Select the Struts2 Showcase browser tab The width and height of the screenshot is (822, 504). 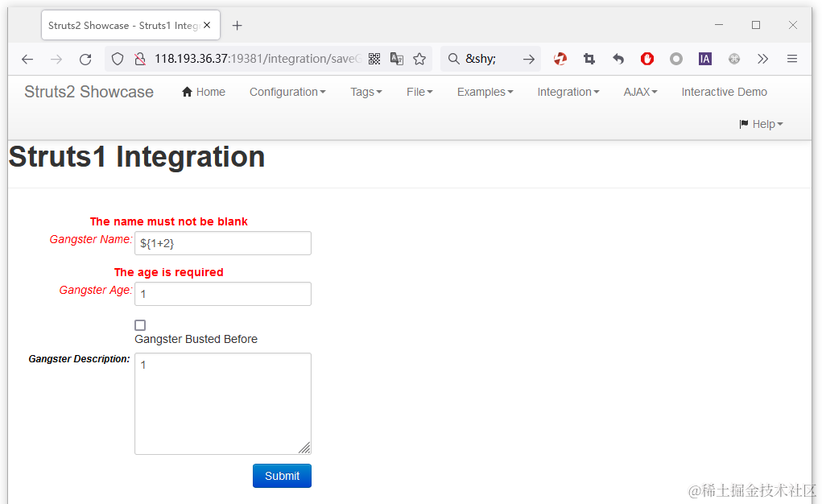pos(130,25)
